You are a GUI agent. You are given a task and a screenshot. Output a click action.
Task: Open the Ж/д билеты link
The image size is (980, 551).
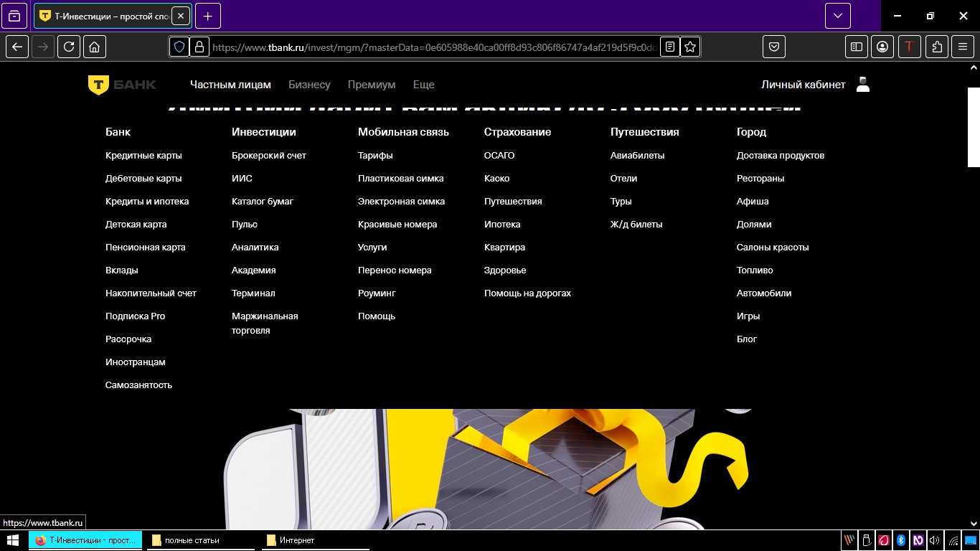coord(636,225)
